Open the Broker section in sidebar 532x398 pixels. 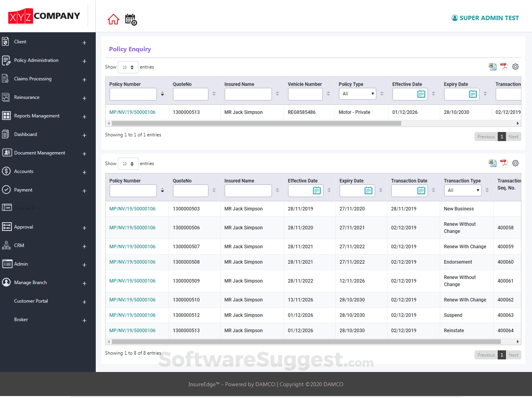tap(21, 319)
